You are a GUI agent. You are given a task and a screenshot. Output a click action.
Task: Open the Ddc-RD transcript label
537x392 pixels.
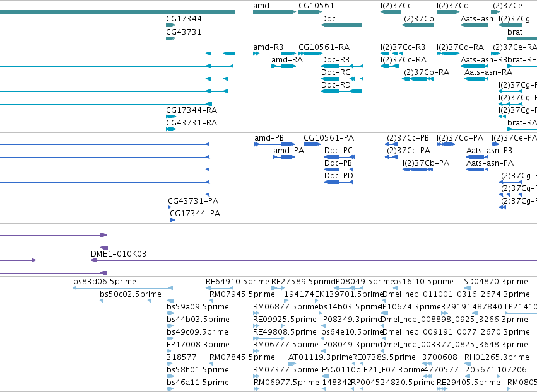tap(336, 85)
